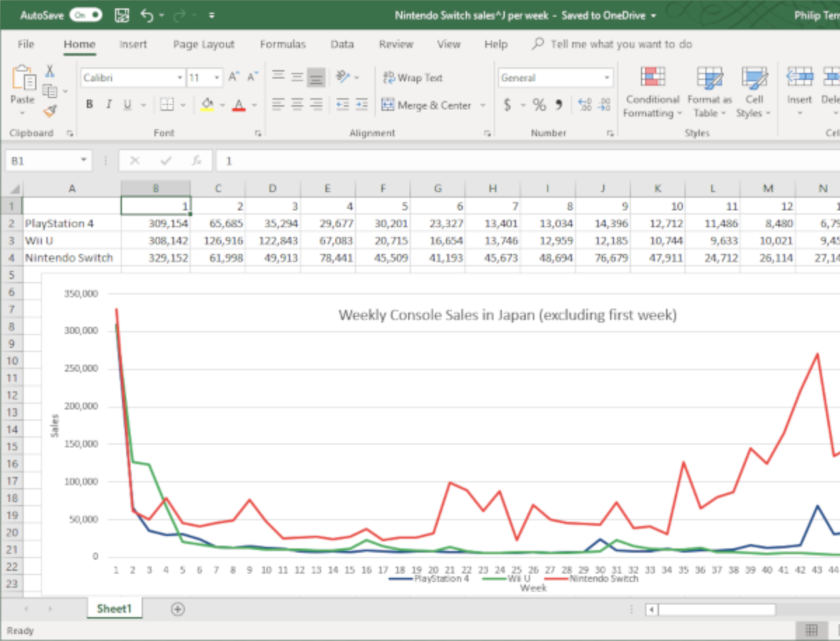840x641 pixels.
Task: Switch to Normal view in status bar
Action: tap(811, 630)
